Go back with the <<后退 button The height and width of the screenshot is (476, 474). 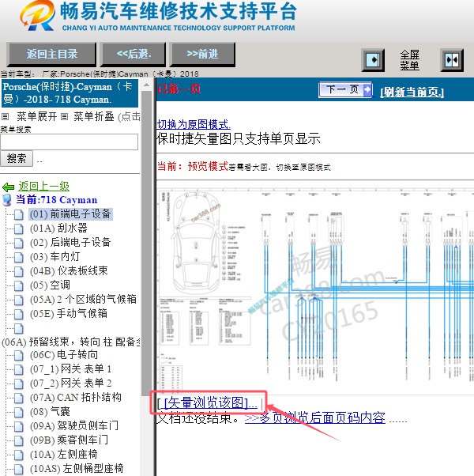tap(134, 54)
